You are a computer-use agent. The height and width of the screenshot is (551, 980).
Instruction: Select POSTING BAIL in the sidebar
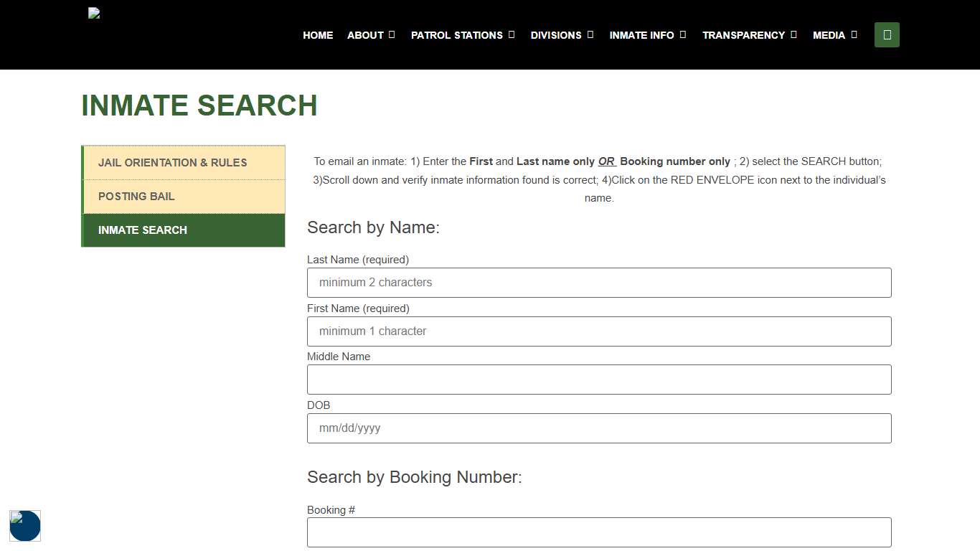coord(136,196)
